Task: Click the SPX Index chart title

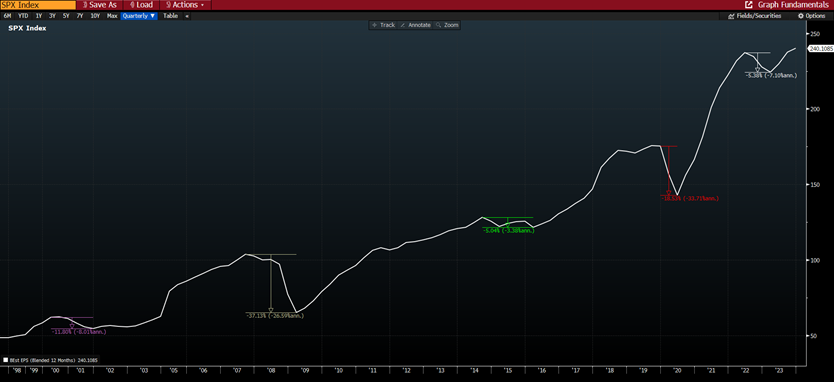Action: tap(27, 29)
